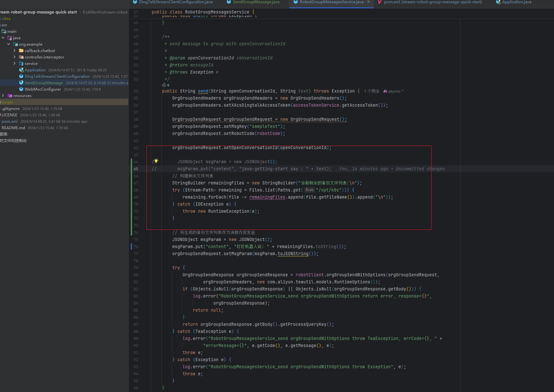Collapse the java folder chevron
Screen dimensions: 554x392
tap(3, 38)
